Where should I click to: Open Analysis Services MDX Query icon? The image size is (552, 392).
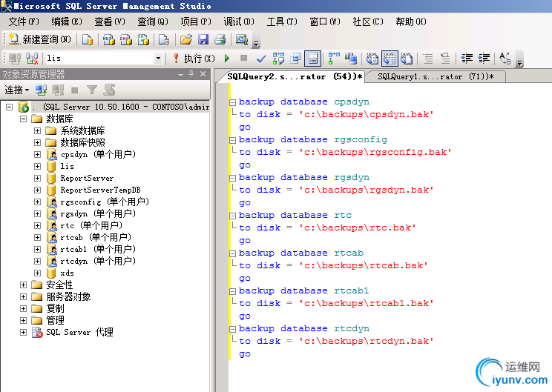[x=109, y=39]
